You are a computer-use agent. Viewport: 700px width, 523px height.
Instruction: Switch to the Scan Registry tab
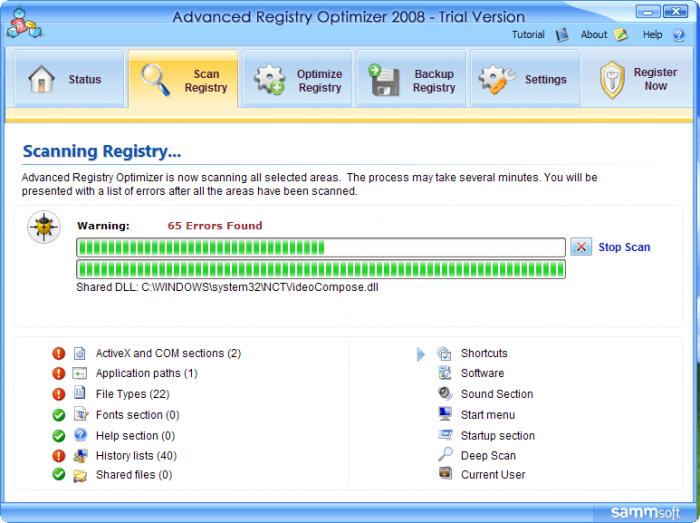183,80
